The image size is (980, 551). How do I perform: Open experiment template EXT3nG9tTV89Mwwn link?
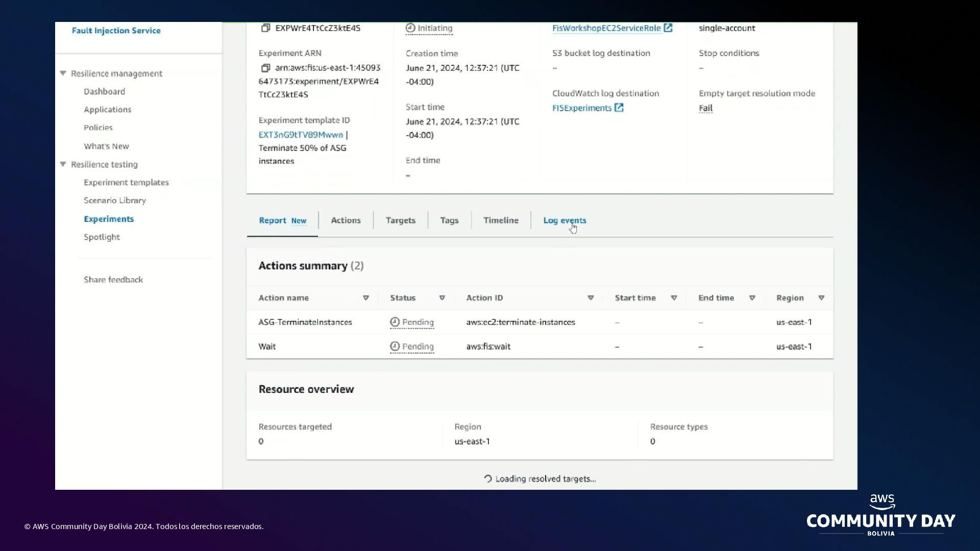(301, 135)
